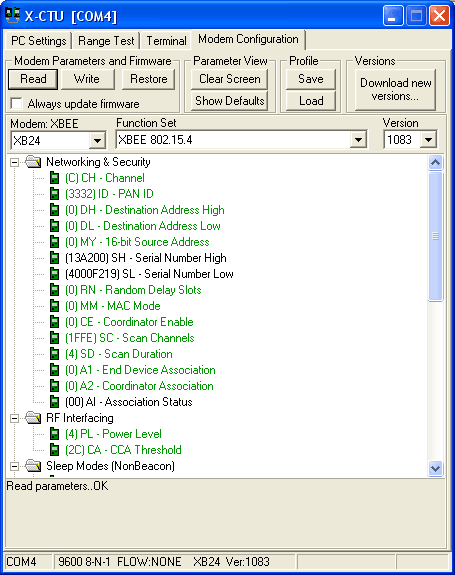This screenshot has height=575, width=455.
Task: Click the Power Level parameter icon
Action: [x=54, y=434]
